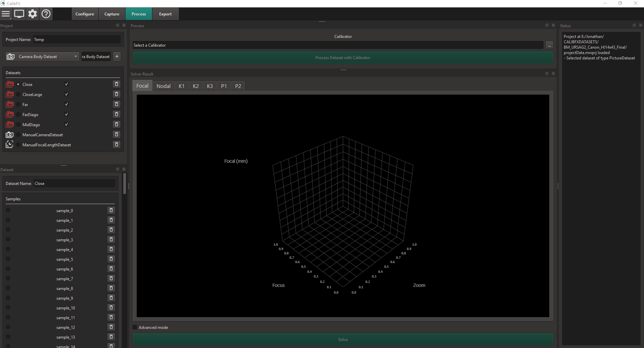
Task: Browse for a calibrator with ellipsis button
Action: point(549,45)
